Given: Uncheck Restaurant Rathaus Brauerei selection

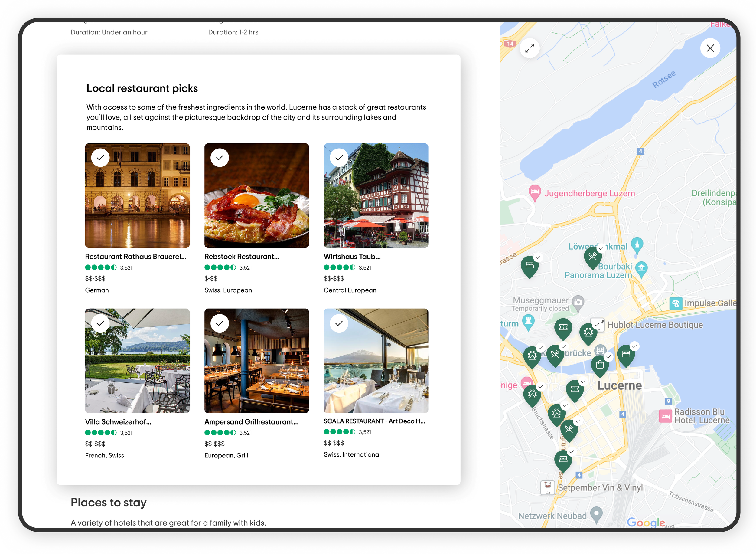Looking at the screenshot, I should click(100, 158).
